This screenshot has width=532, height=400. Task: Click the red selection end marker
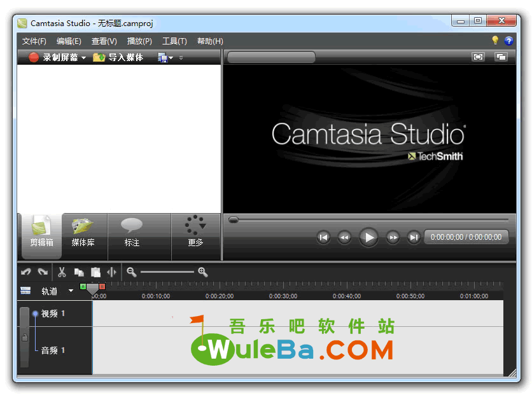tap(102, 286)
